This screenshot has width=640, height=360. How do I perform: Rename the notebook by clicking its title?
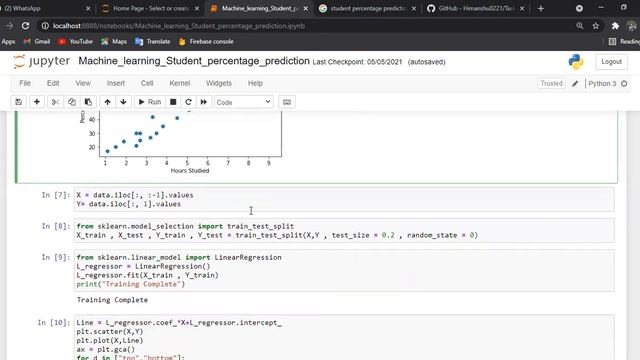(x=194, y=61)
